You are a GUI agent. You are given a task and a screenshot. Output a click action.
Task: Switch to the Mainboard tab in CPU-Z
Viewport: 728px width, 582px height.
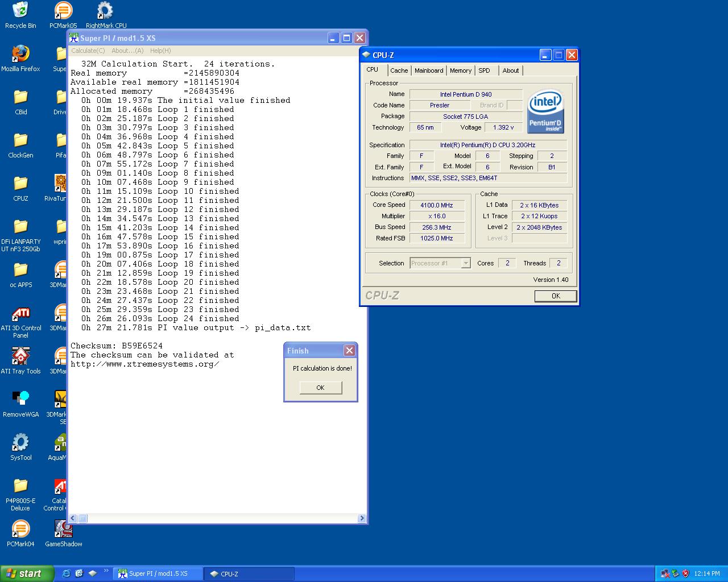(x=429, y=70)
